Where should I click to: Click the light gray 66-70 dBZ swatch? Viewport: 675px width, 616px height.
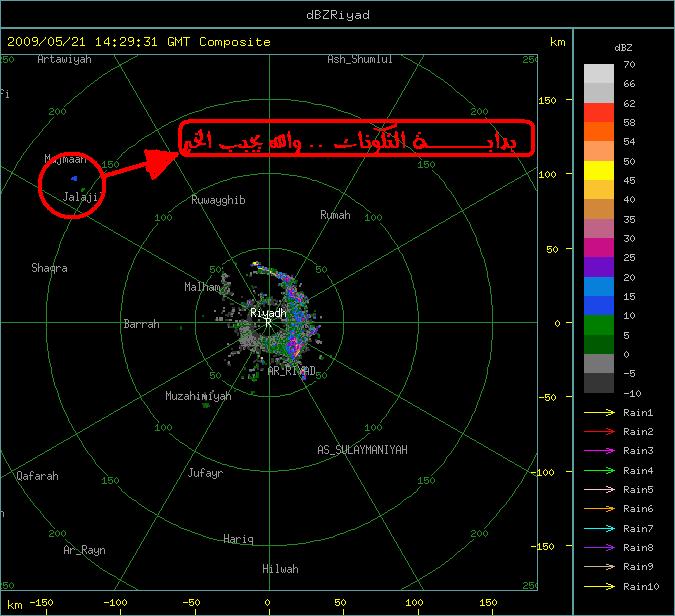click(x=599, y=74)
